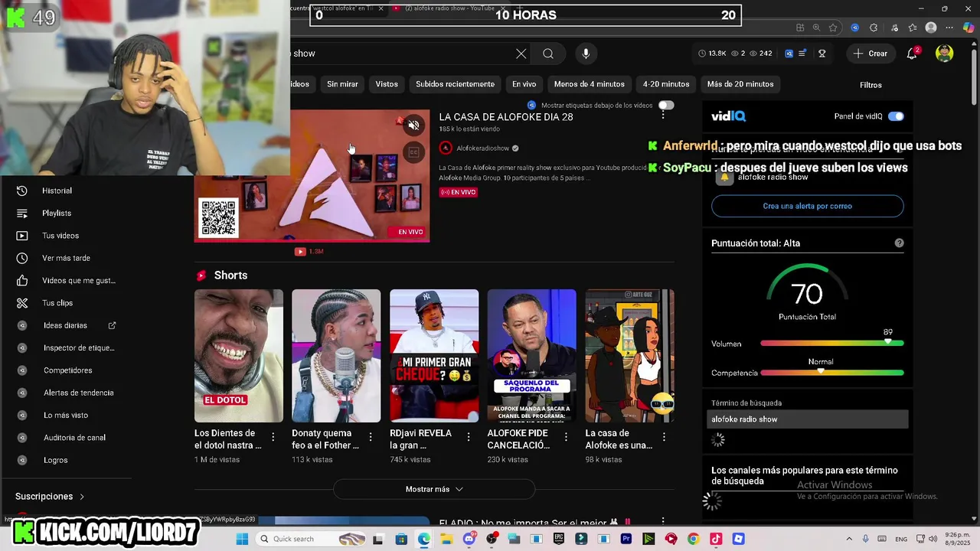This screenshot has width=980, height=551.
Task: Select Subidos recientemente filter chip
Action: [455, 84]
